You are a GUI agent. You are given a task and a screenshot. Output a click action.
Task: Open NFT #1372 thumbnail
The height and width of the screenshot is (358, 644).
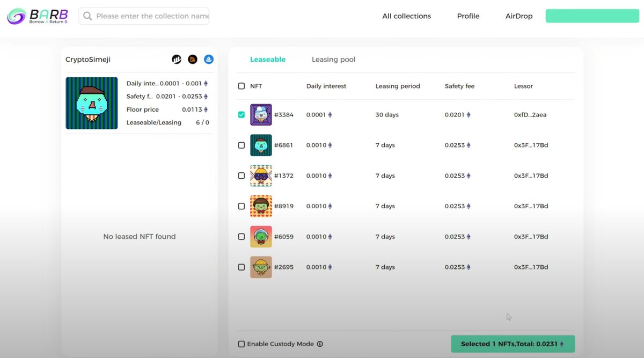point(261,176)
